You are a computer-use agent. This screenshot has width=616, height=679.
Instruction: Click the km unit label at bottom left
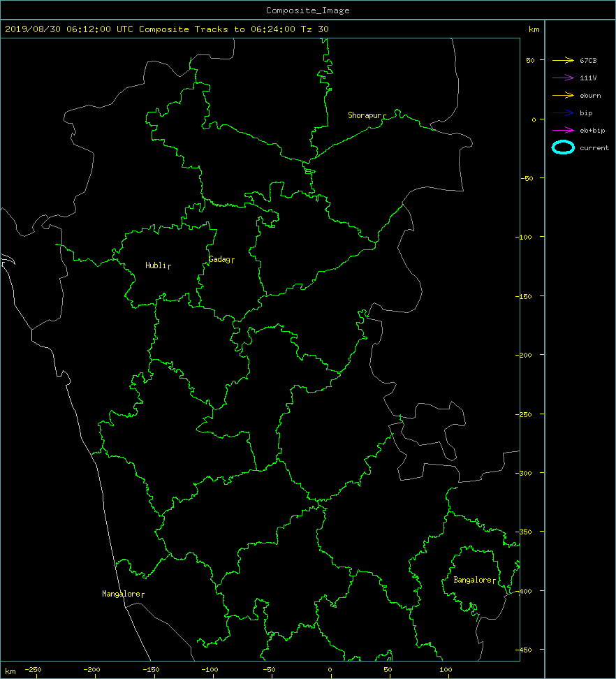tap(10, 671)
